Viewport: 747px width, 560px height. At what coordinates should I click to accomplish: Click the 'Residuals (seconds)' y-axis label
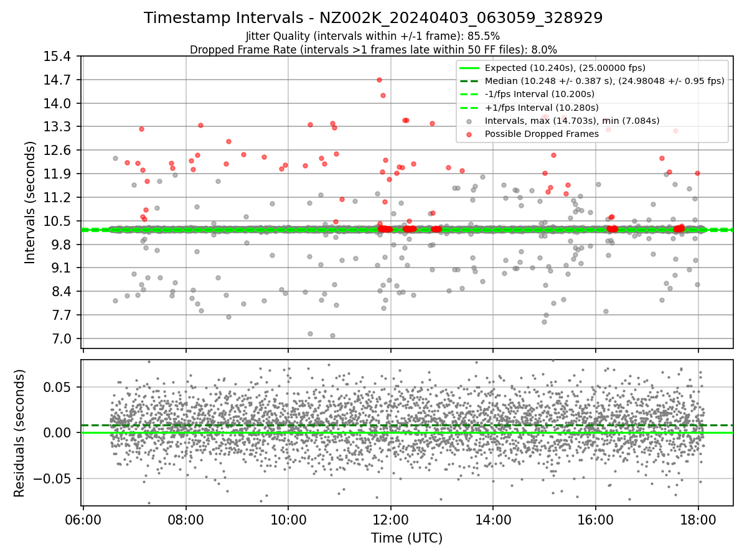(19, 433)
